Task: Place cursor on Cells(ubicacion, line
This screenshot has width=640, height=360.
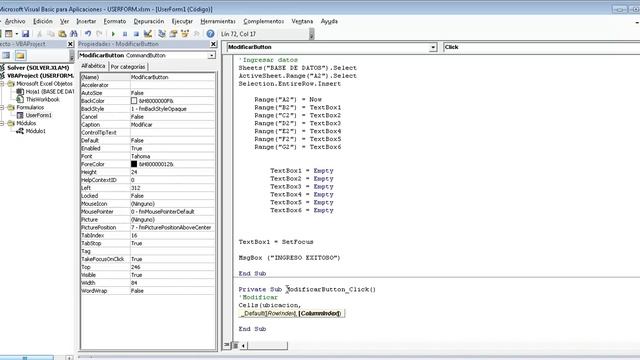Action: click(270, 305)
